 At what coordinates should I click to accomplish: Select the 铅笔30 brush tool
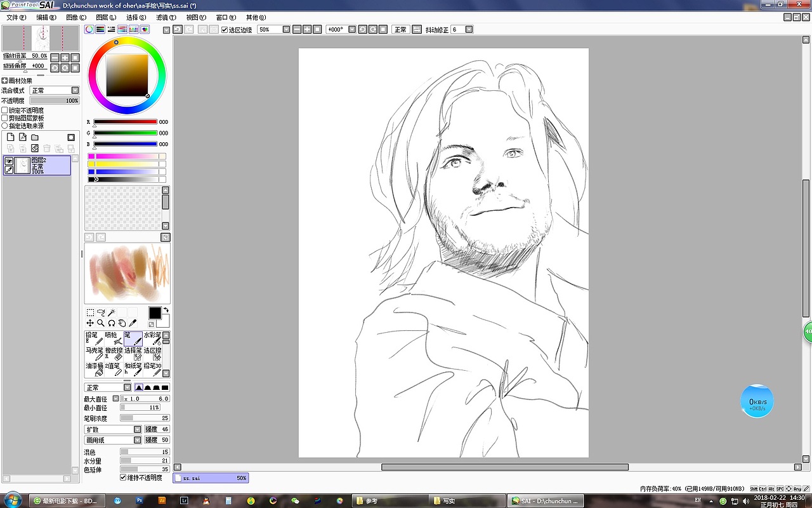[152, 370]
